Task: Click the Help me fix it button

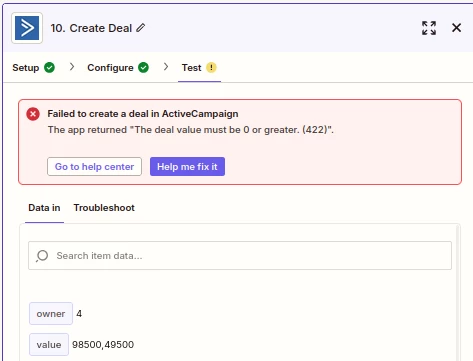Action: pos(187,166)
